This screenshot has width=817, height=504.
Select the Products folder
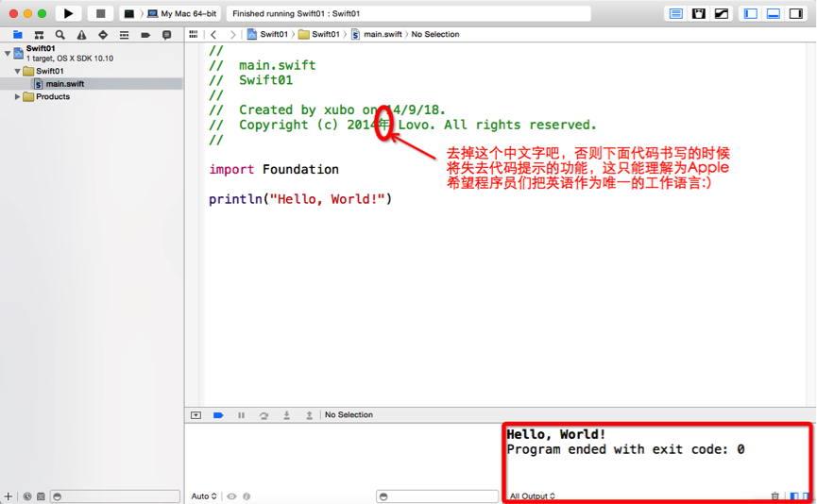pos(46,97)
